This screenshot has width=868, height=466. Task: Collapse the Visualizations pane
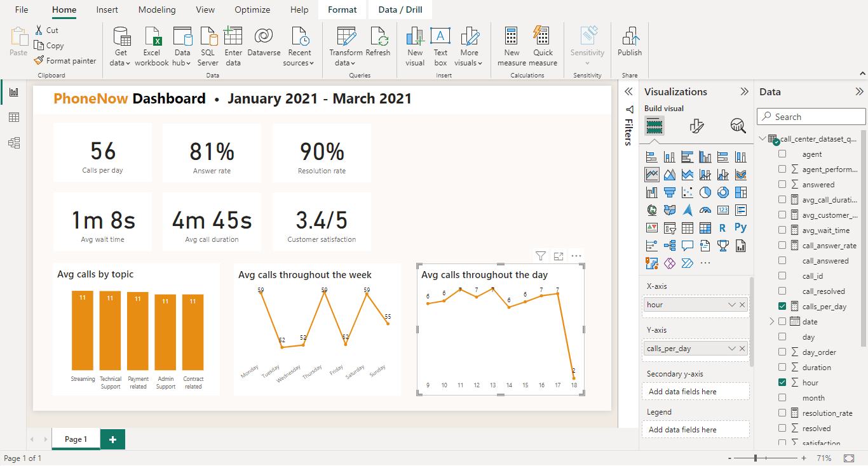[744, 91]
